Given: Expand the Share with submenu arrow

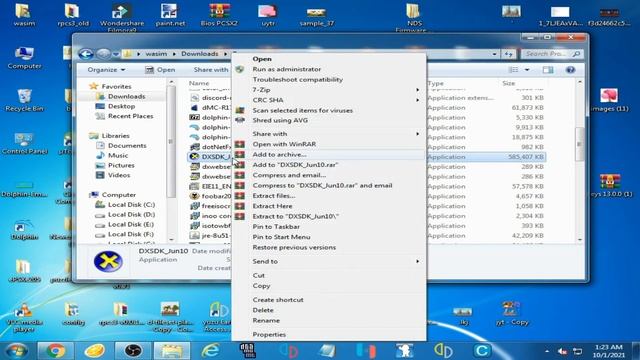Looking at the screenshot, I should click(418, 134).
